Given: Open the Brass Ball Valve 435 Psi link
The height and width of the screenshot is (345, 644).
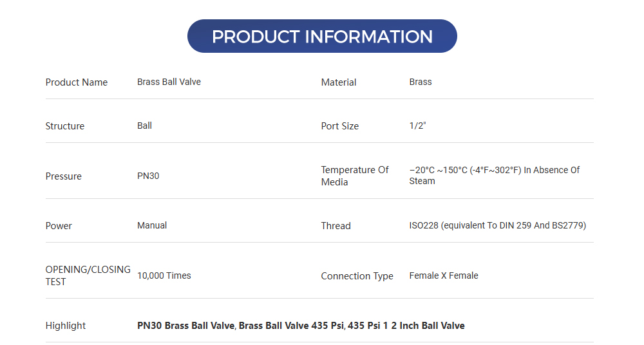Looking at the screenshot, I should click(x=292, y=326).
